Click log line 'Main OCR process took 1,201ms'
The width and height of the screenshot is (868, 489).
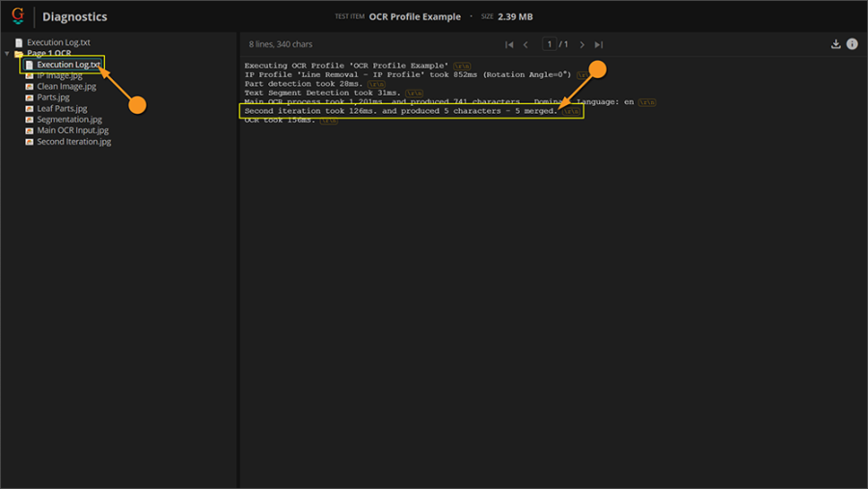[x=439, y=102]
